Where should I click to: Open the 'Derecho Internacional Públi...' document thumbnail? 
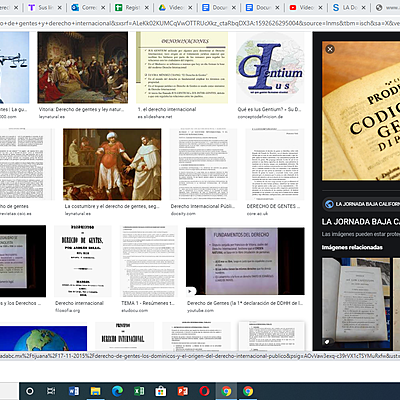click(203, 164)
